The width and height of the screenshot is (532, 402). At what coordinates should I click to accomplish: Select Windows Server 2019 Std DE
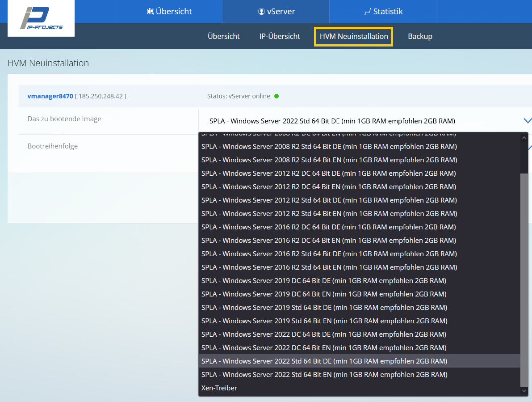(359, 308)
